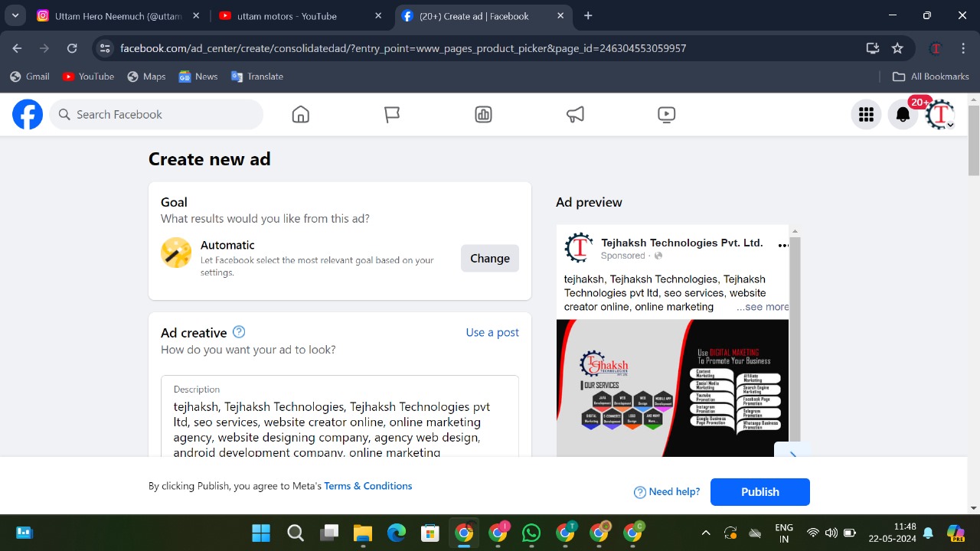
Task: Open the Pages flag icon
Action: (392, 115)
